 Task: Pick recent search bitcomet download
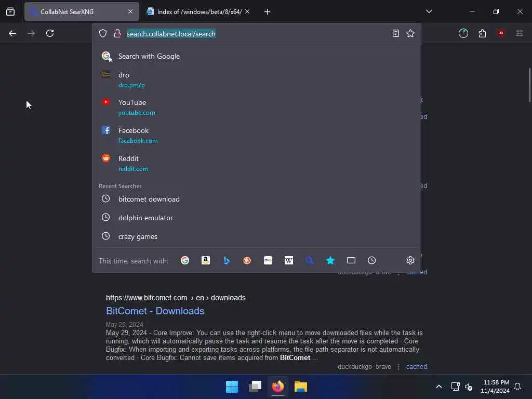coord(257,199)
